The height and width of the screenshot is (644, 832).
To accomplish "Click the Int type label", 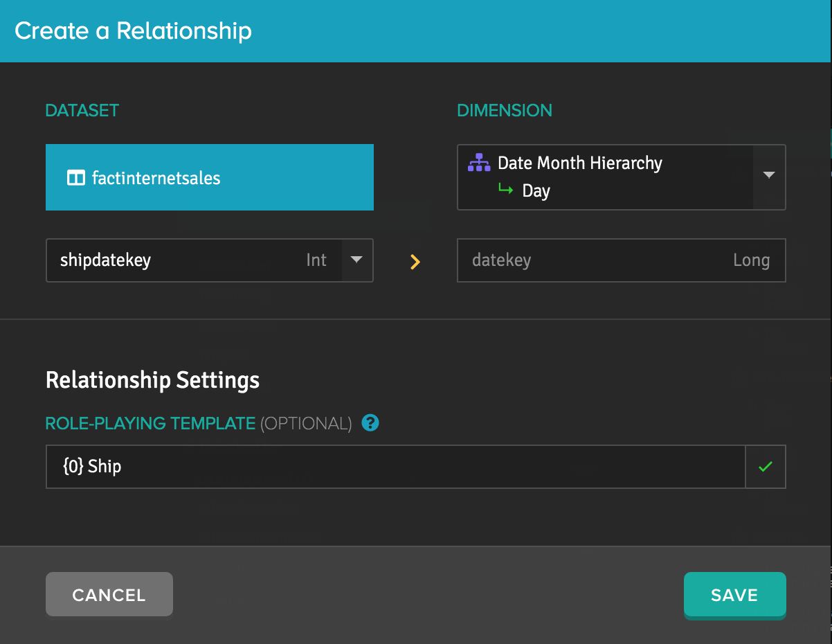I will 316,260.
